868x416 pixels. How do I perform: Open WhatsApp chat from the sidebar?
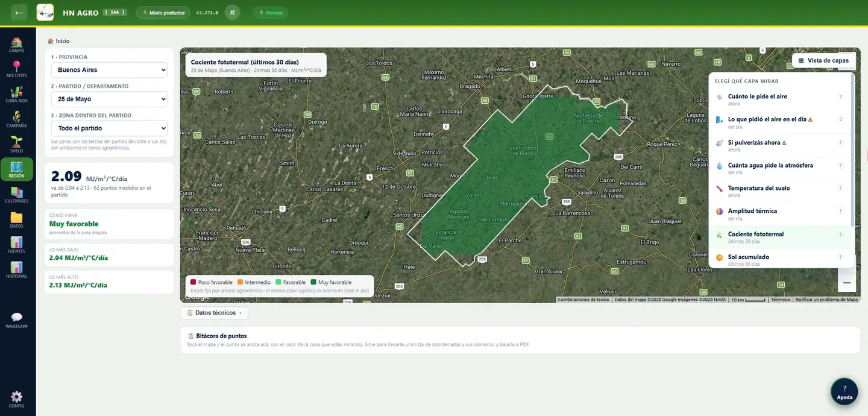[x=17, y=320]
